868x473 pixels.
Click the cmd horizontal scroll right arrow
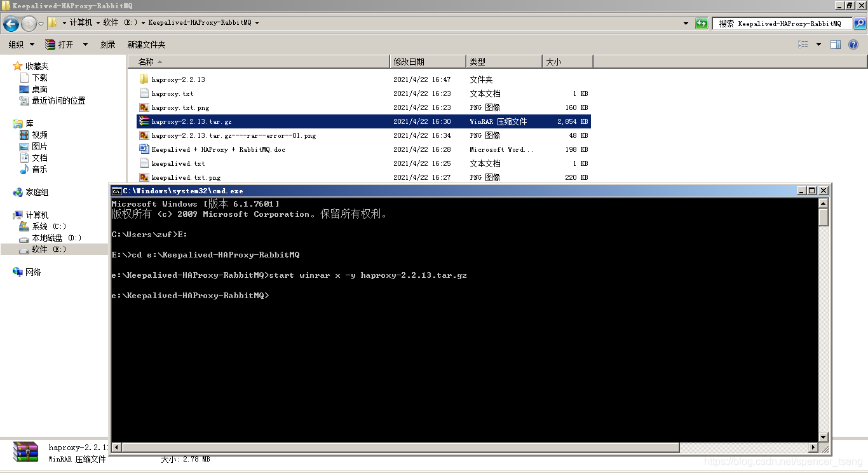pyautogui.click(x=813, y=448)
